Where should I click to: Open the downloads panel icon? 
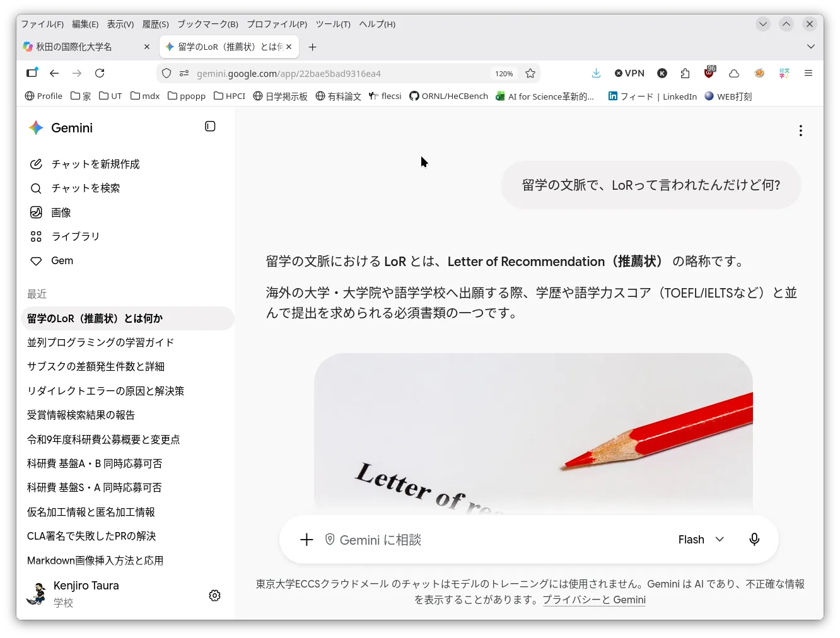click(596, 73)
